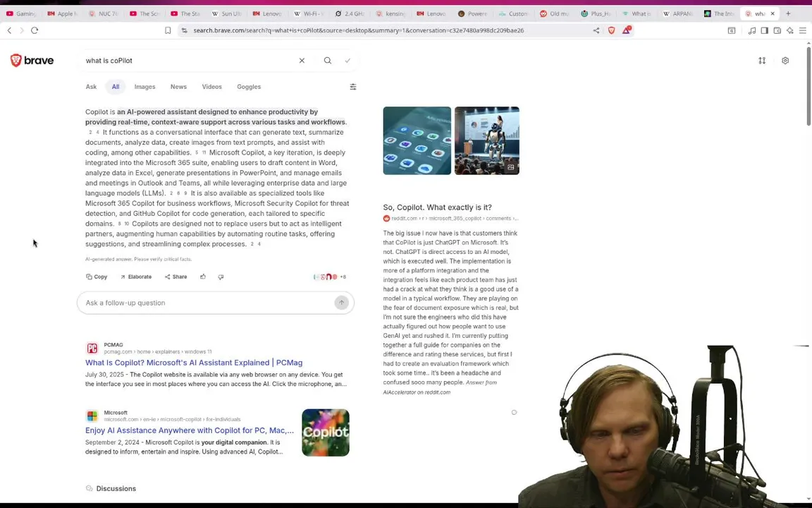Open the Brave Shields lion icon
The height and width of the screenshot is (508, 812).
coord(612,30)
